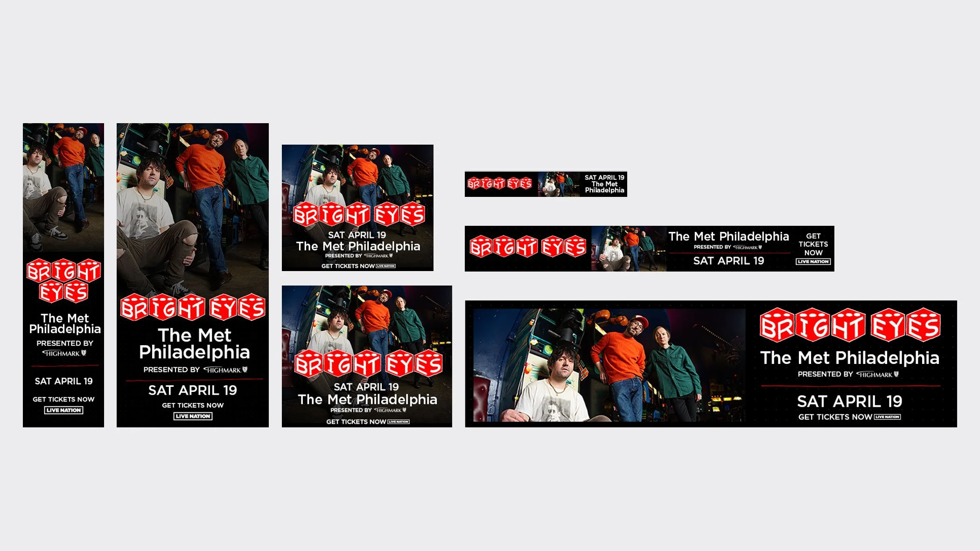Click Bright Eyes logo in smallest horizontal banner
The image size is (980, 551).
[x=500, y=184]
